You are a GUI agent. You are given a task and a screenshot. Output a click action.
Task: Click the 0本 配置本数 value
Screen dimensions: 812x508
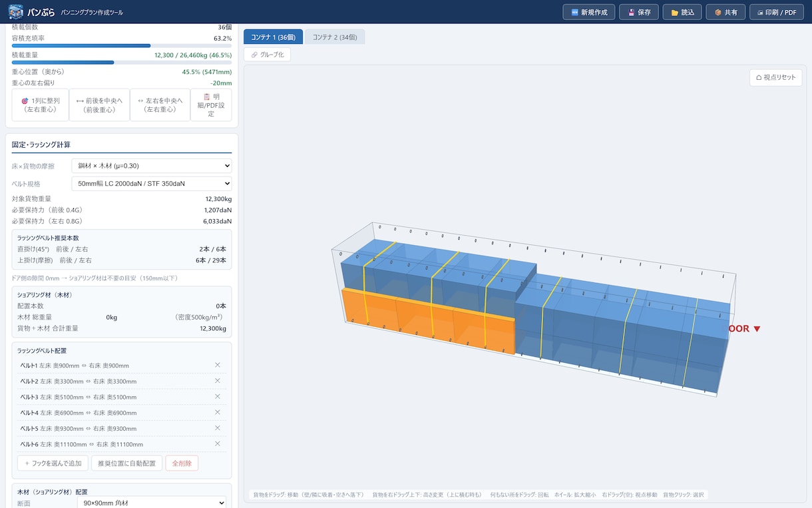(x=221, y=306)
